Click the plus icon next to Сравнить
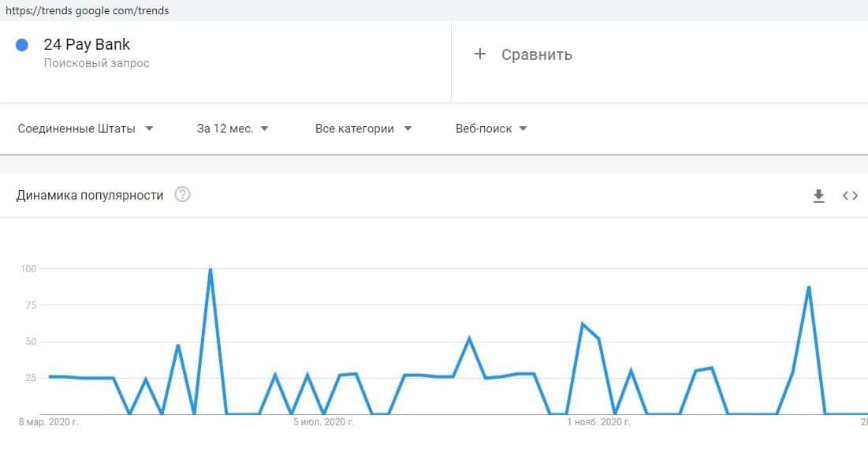Viewport: 868px width, 460px height. click(x=480, y=54)
